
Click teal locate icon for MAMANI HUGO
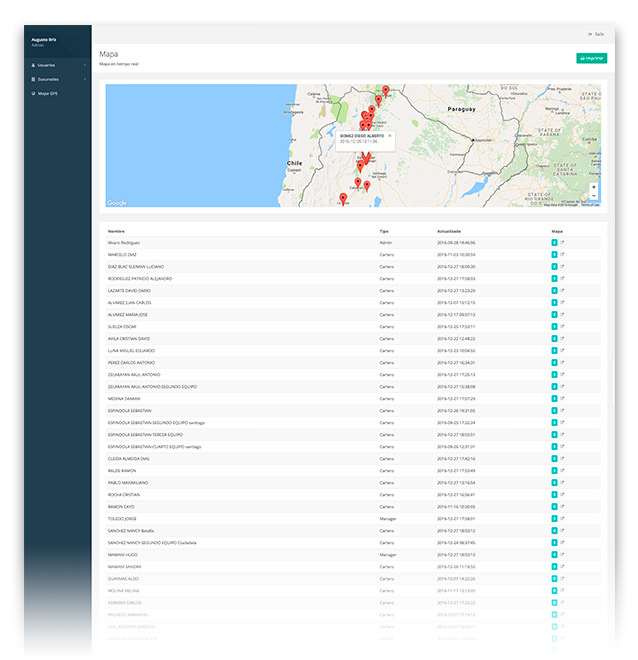(553, 554)
